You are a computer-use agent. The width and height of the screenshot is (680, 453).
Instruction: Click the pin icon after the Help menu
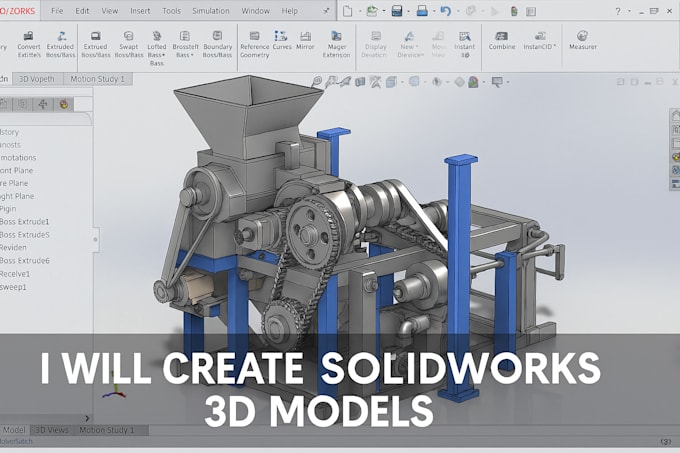326,11
